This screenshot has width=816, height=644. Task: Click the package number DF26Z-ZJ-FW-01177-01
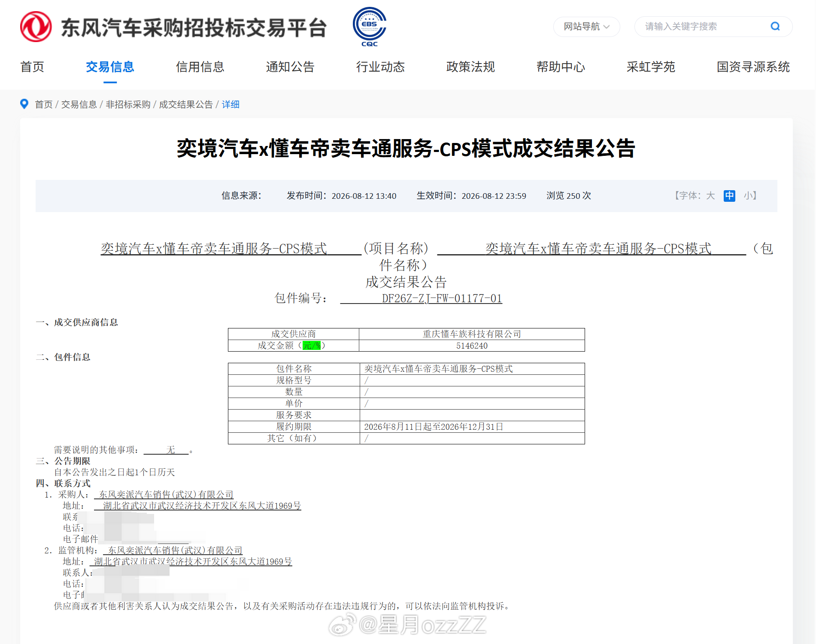(442, 298)
